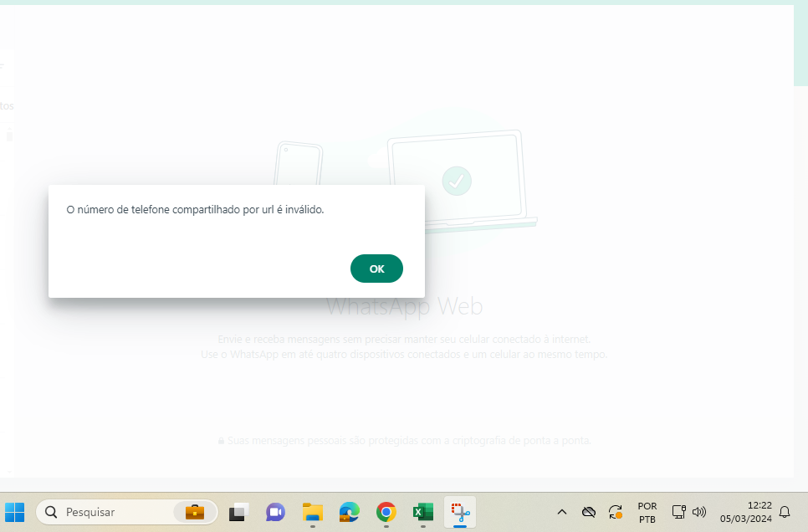Change keyboard language POR PTB indicator
This screenshot has width=808, height=532.
click(x=647, y=513)
